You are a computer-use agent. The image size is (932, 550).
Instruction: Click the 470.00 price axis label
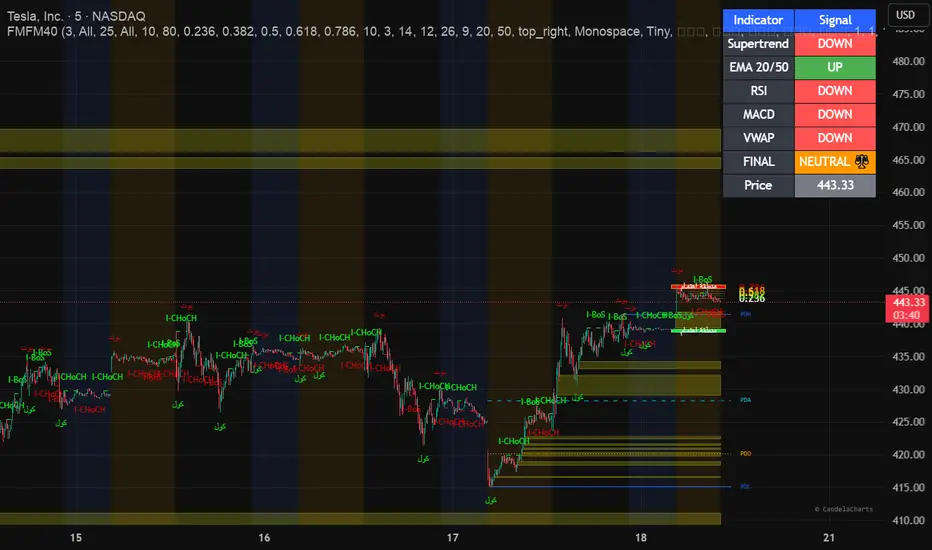click(x=908, y=127)
